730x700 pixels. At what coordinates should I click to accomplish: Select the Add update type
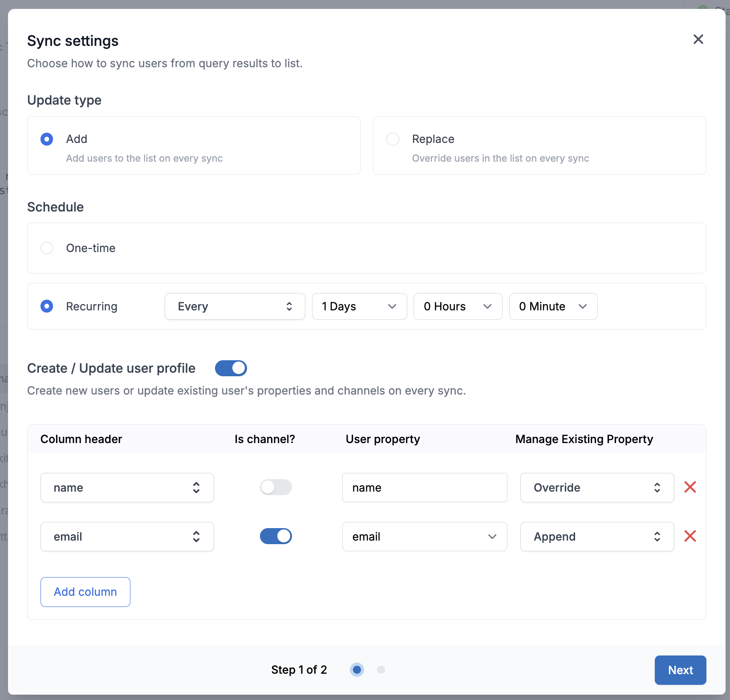point(47,139)
